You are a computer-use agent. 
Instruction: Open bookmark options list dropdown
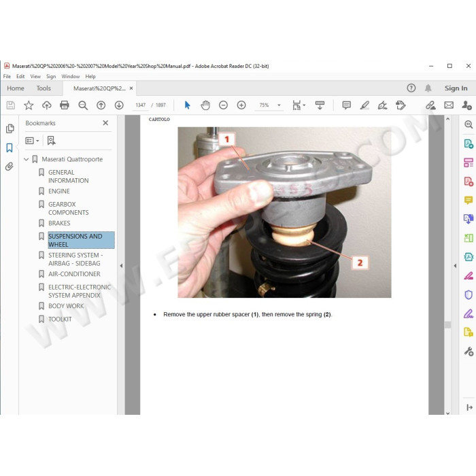tap(32, 141)
